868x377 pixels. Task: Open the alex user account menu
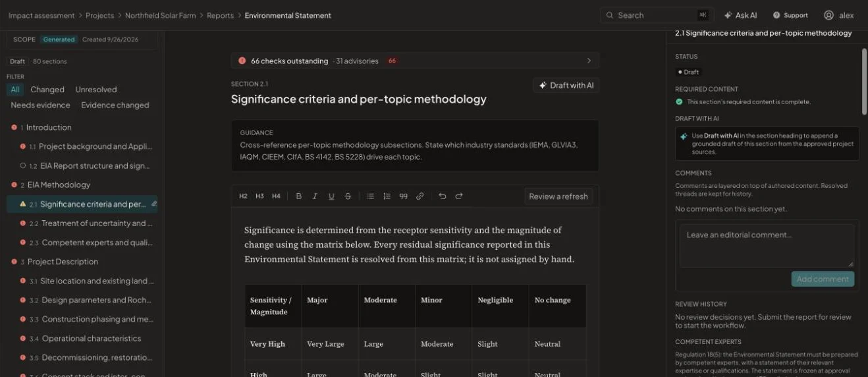[838, 15]
